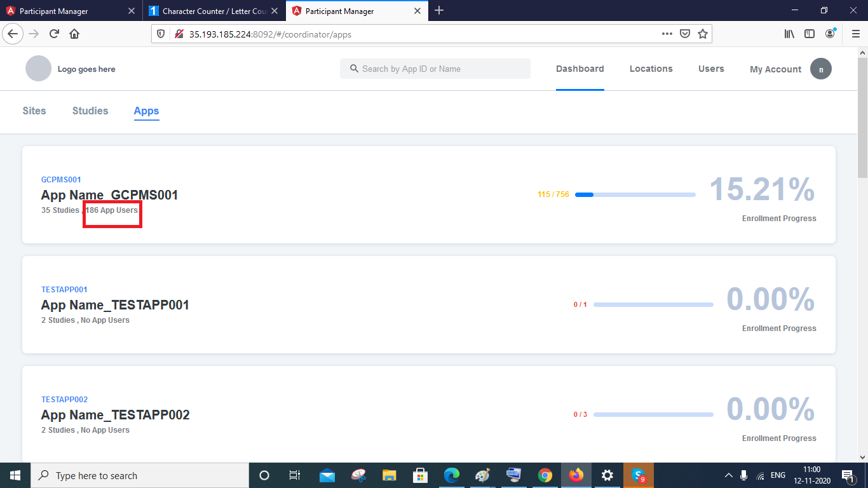Screen dimensions: 868x488
Task: Click the Windows taskbar search box
Action: 139,475
